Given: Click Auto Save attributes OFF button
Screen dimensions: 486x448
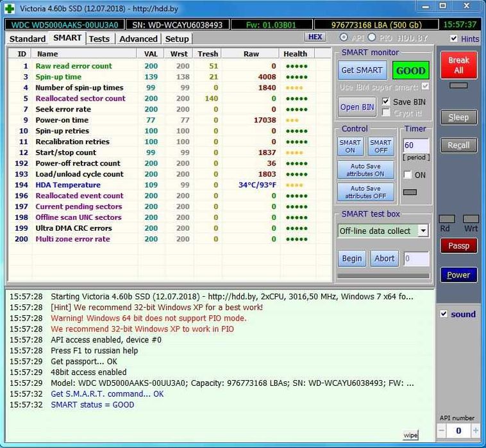Looking at the screenshot, I should pos(365,192).
